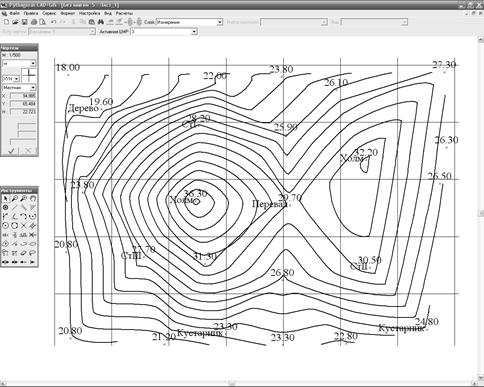Select the closed ellipse contour tool
The image size is (484, 387).
pos(32,244)
